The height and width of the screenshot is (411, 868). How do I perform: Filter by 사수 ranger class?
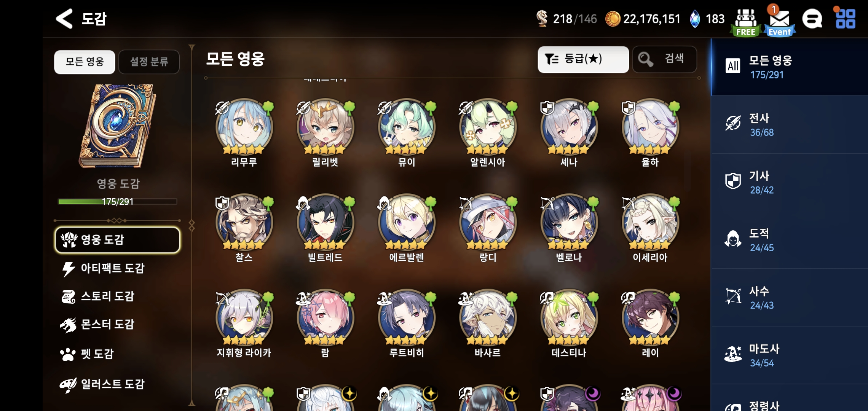tap(790, 298)
